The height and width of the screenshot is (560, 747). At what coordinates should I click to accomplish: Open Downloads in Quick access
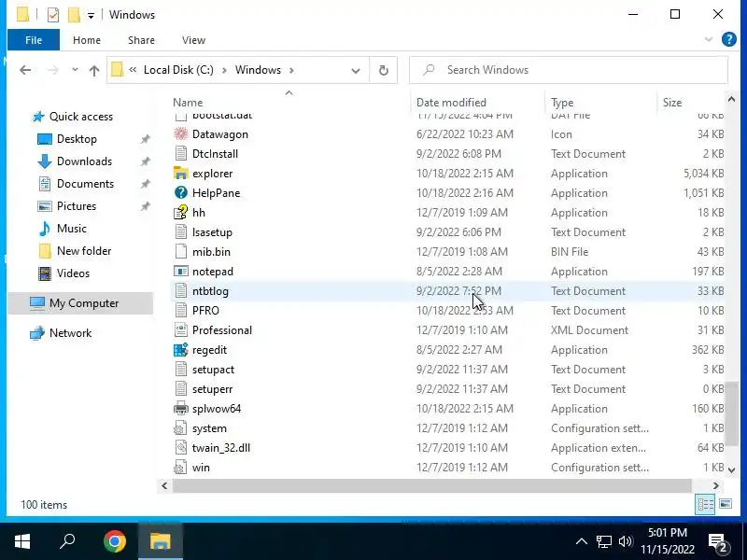click(x=84, y=161)
